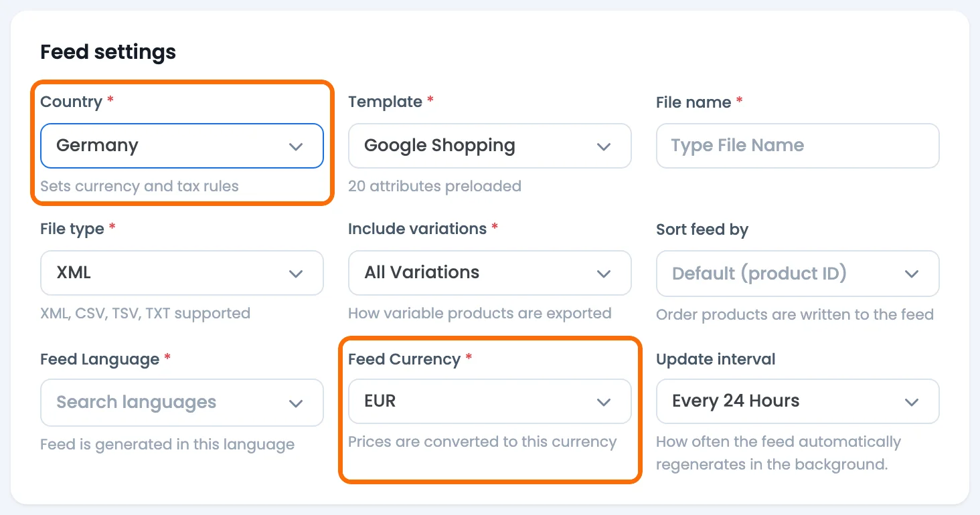This screenshot has width=980, height=515.
Task: Click the chevron arrow in Country field
Action: [x=296, y=146]
